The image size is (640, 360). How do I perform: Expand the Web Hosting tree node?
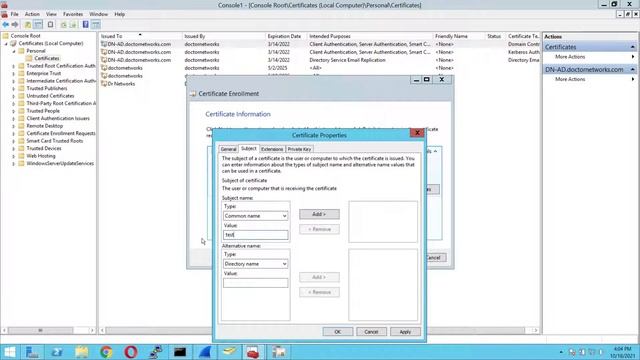point(13,156)
